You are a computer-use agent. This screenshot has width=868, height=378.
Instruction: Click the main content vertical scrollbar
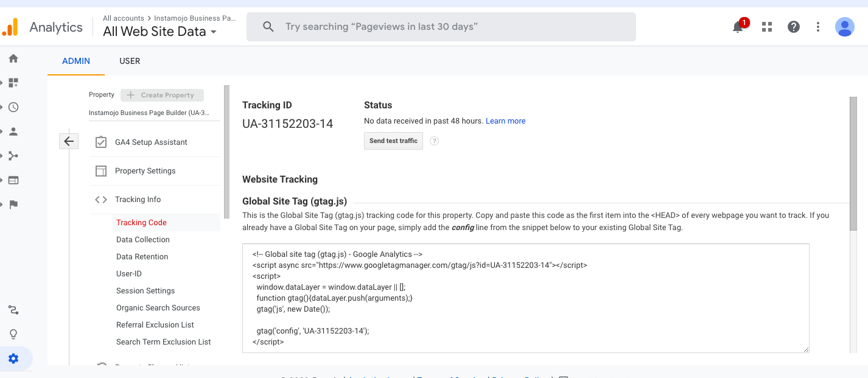pos(853,164)
